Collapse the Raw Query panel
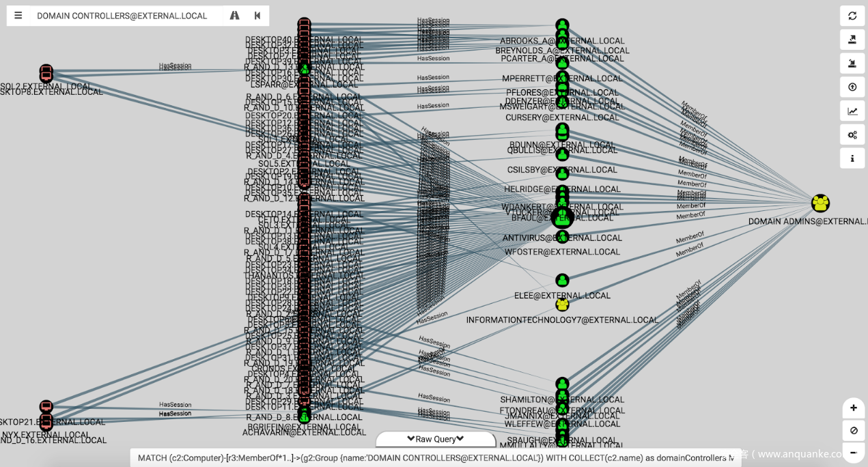 (436, 439)
